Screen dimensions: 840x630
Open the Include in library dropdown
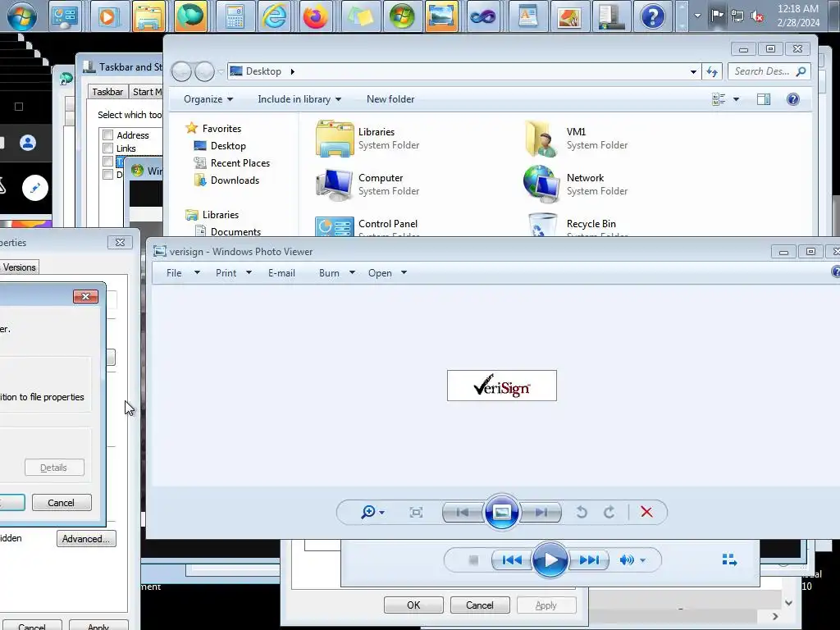299,99
